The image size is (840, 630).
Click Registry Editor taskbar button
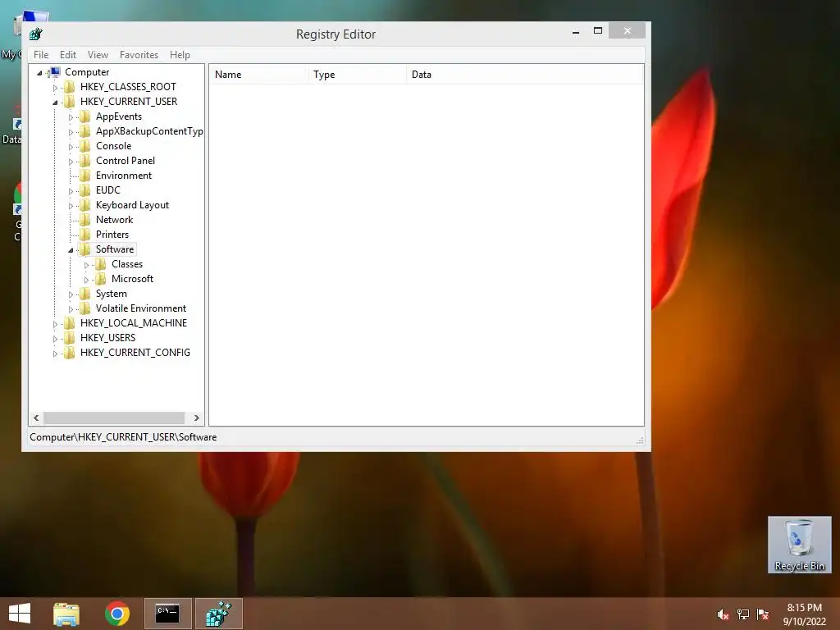coord(218,614)
